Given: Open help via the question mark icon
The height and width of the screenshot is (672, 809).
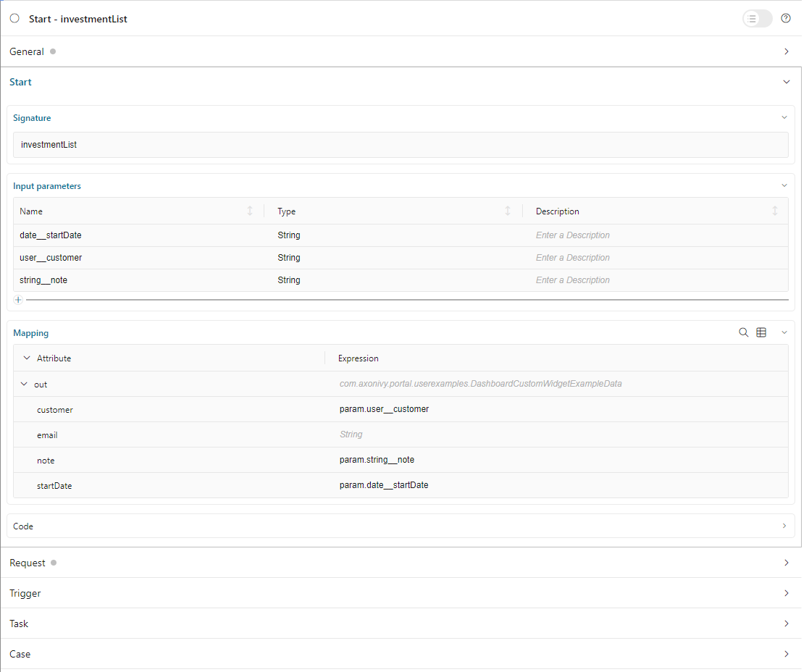Looking at the screenshot, I should tap(786, 18).
